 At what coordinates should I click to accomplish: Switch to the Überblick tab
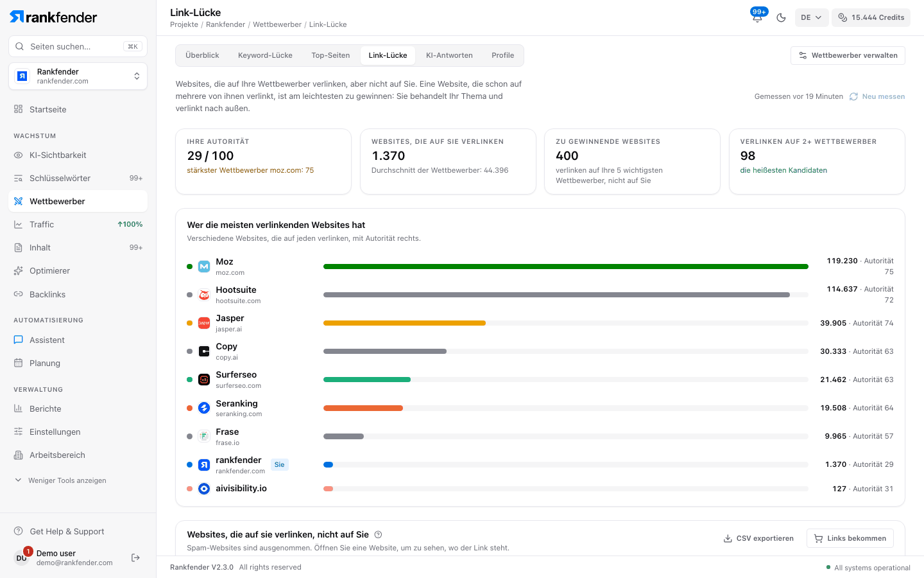[202, 55]
